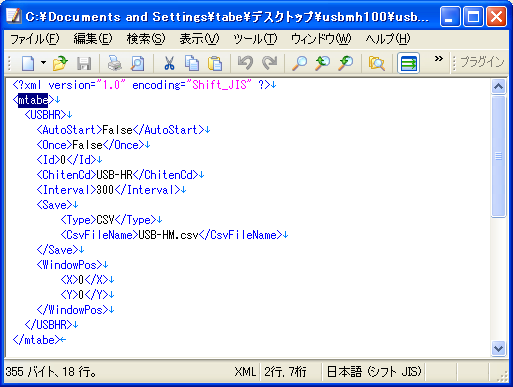Screen dimensions: 513x387
Task: Click the Print icon
Action: 115,63
